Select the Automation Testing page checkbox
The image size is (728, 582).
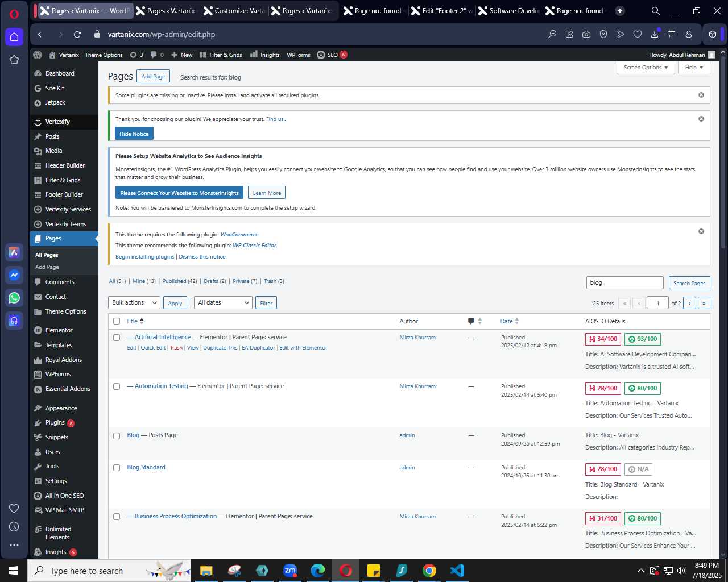click(117, 386)
